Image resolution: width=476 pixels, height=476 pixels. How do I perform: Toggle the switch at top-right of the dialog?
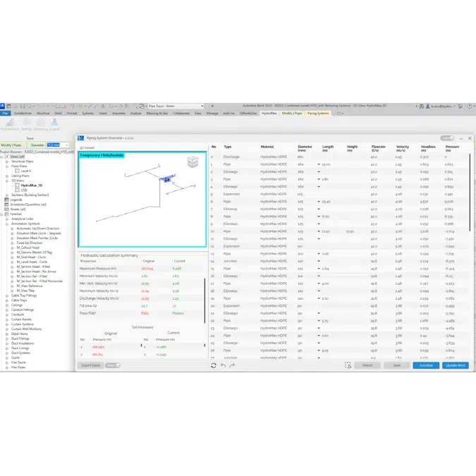click(446, 138)
